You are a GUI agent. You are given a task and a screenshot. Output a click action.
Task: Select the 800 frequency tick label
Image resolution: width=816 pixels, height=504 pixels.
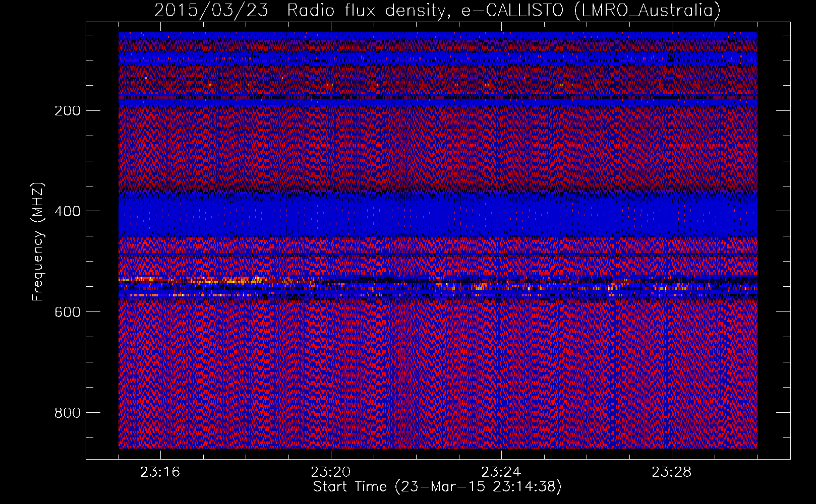(68, 413)
